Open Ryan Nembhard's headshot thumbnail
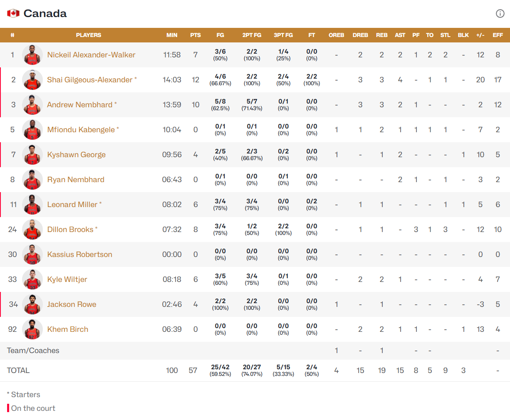Viewport: 510px width, 420px height. [32, 180]
